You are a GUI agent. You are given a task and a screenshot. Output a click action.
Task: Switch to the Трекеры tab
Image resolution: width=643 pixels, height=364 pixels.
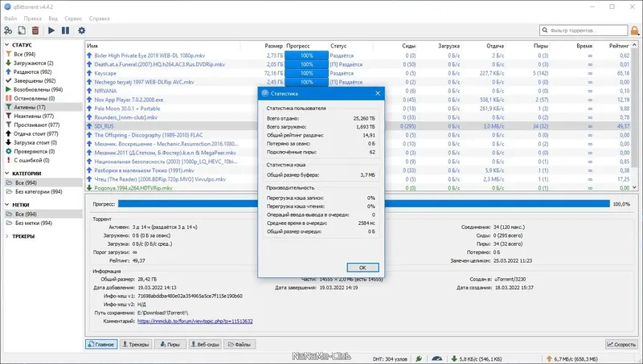tap(135, 345)
